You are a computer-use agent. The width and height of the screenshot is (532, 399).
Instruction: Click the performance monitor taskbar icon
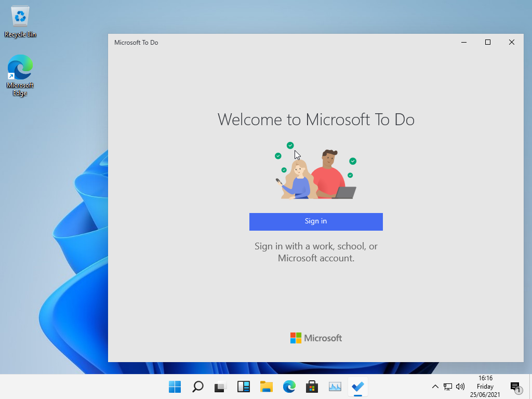tap(335, 387)
